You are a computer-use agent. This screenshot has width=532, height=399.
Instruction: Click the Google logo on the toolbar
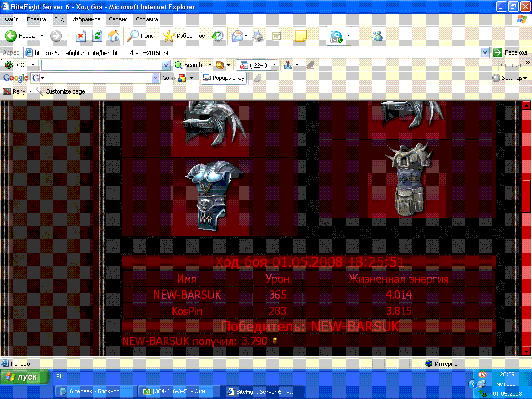15,78
